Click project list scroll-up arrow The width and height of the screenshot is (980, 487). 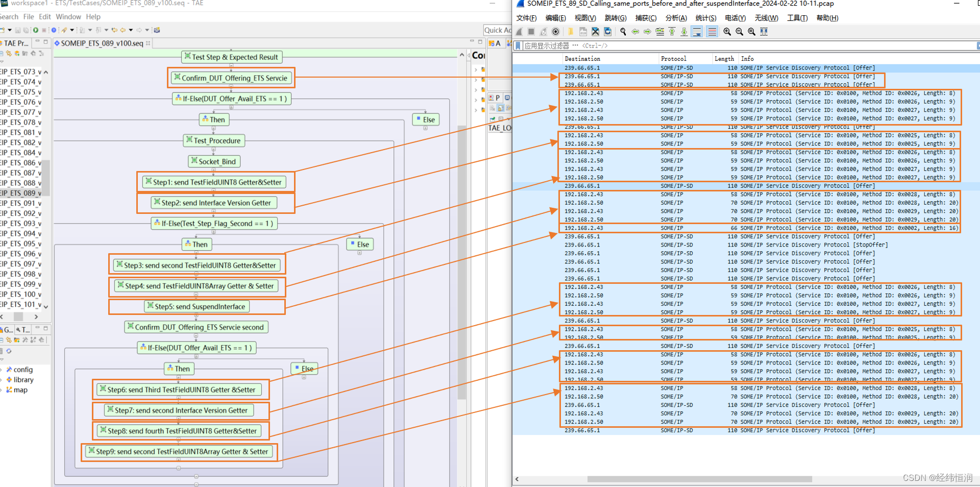(46, 72)
